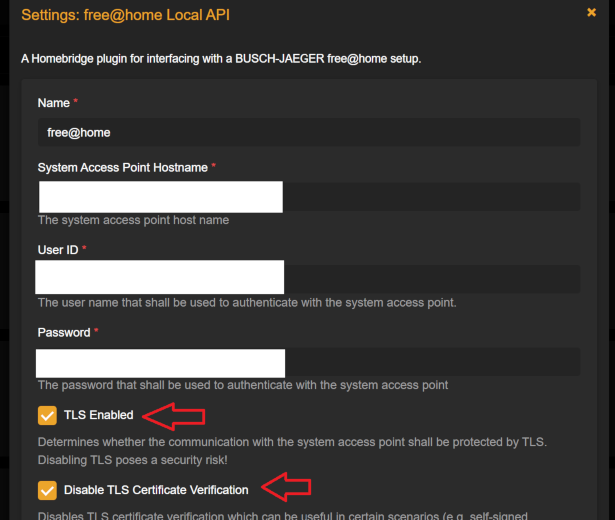Click the password authentication helper text

243,385
